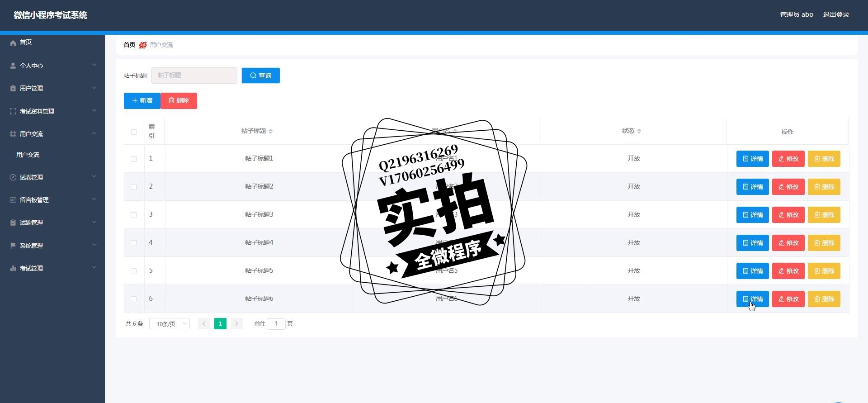Check the row 1 checkbox
Screen dimensions: 868x403
pos(133,159)
